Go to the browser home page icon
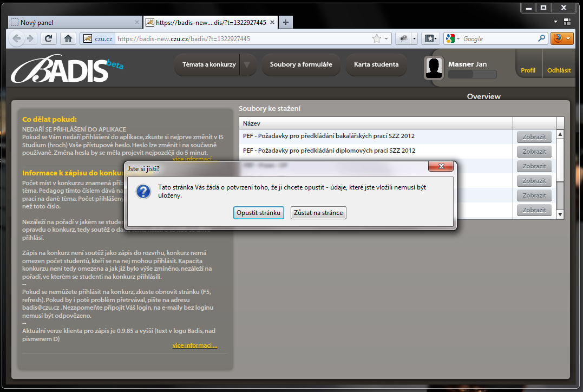The width and height of the screenshot is (583, 392). (x=67, y=38)
